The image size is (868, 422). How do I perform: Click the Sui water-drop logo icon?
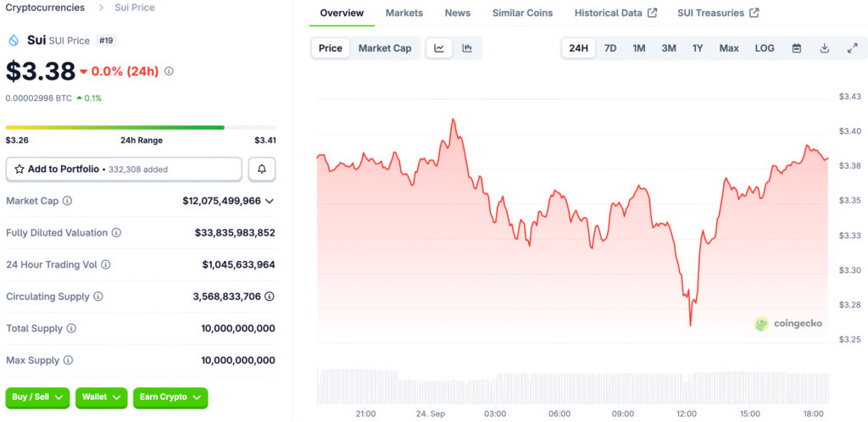click(13, 41)
